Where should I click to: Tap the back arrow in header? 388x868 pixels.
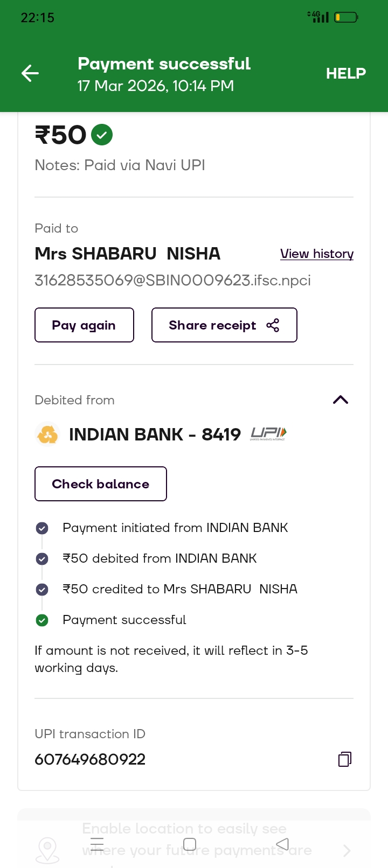30,73
